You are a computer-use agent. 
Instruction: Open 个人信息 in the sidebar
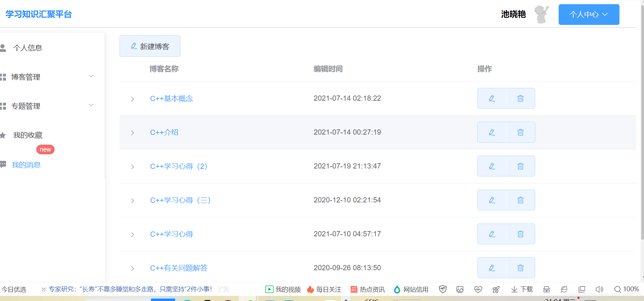pyautogui.click(x=28, y=48)
